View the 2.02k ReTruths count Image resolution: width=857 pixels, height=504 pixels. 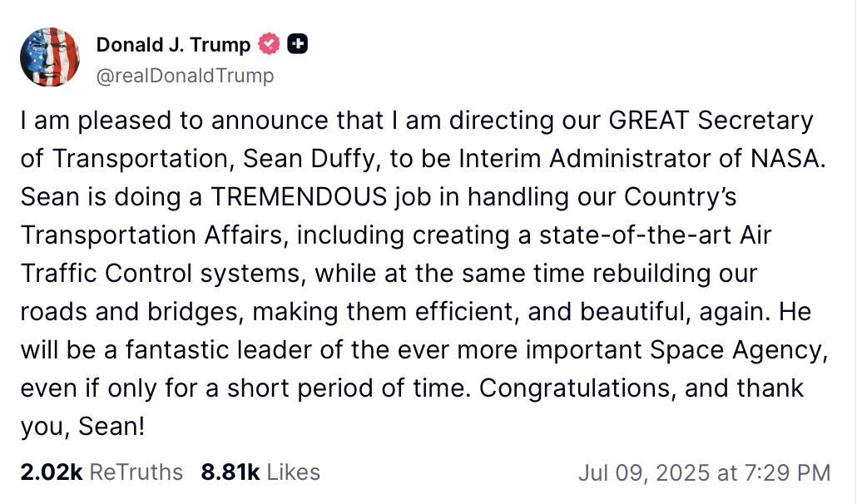point(52,472)
